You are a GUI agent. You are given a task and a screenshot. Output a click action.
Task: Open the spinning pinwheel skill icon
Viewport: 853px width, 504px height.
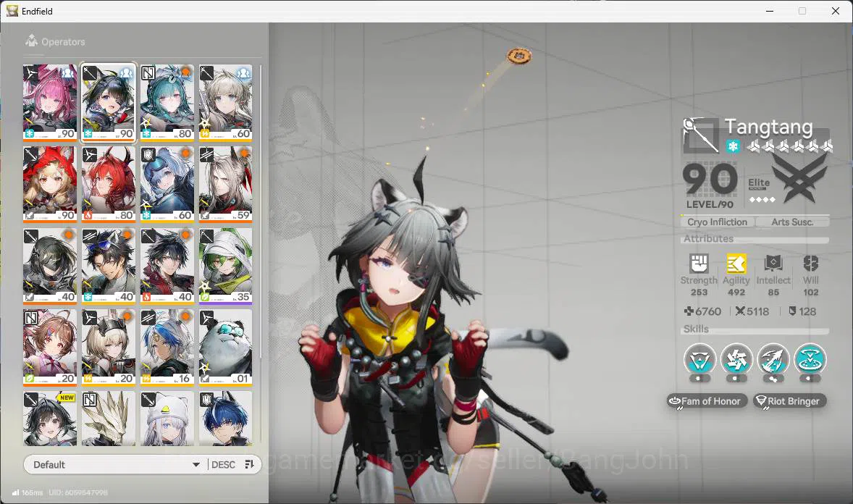(x=736, y=359)
